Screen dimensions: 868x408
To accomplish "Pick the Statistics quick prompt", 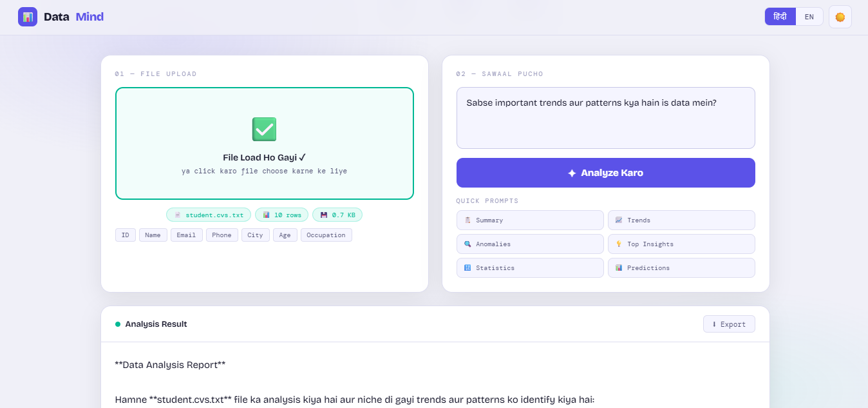I will pyautogui.click(x=530, y=268).
